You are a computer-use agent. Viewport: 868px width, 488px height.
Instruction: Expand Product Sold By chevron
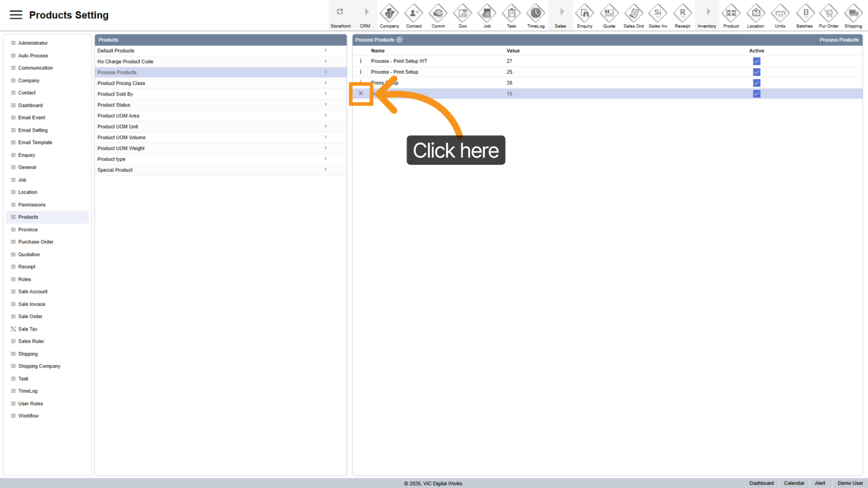pyautogui.click(x=326, y=94)
